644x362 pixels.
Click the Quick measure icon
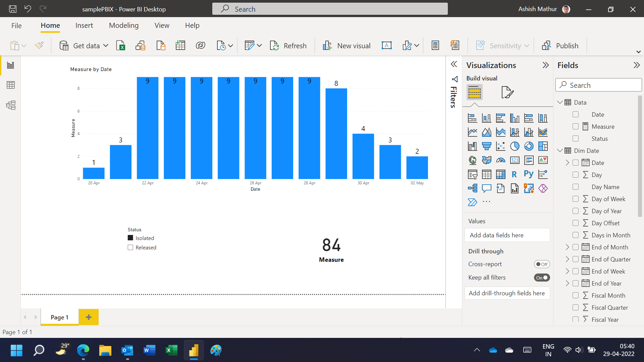[x=455, y=46]
